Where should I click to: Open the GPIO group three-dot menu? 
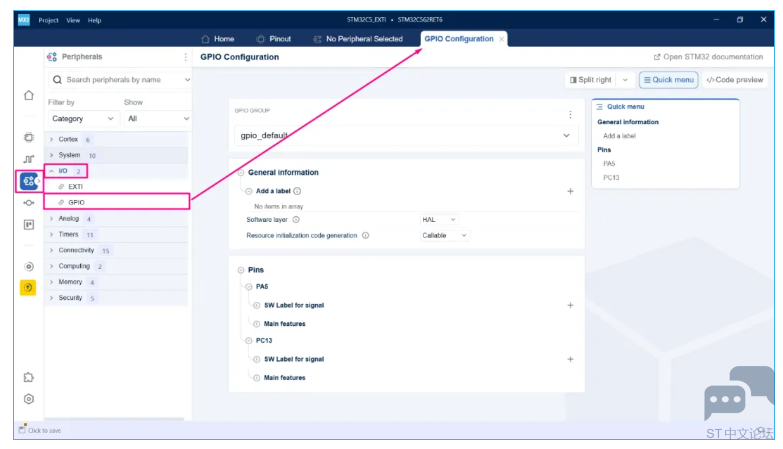[x=570, y=114]
